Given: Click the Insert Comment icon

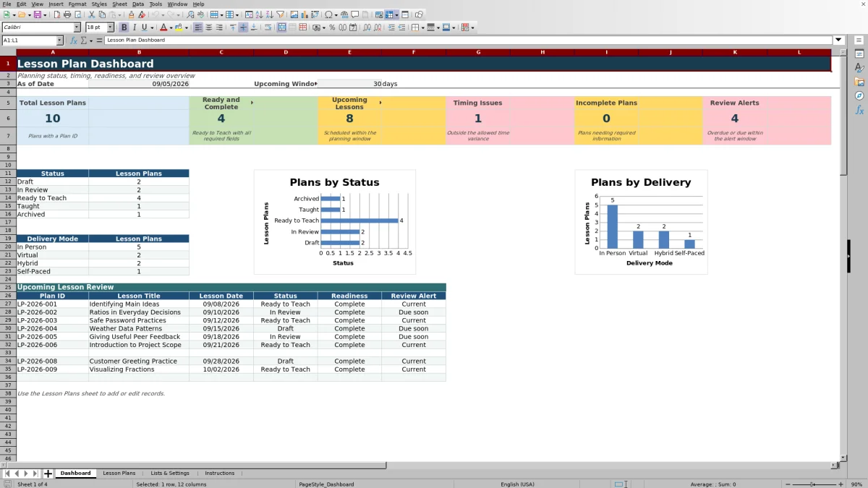Looking at the screenshot, I should tap(355, 14).
